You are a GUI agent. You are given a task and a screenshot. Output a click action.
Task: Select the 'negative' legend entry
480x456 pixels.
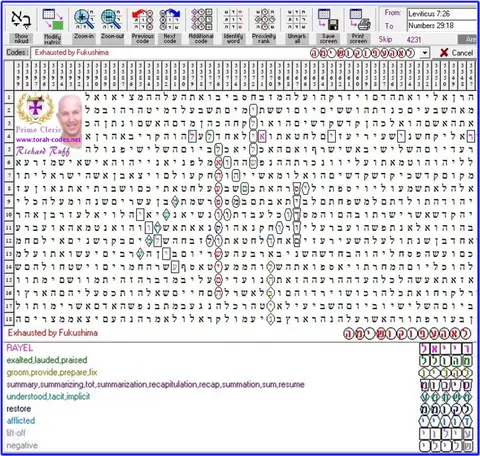pos(22,445)
